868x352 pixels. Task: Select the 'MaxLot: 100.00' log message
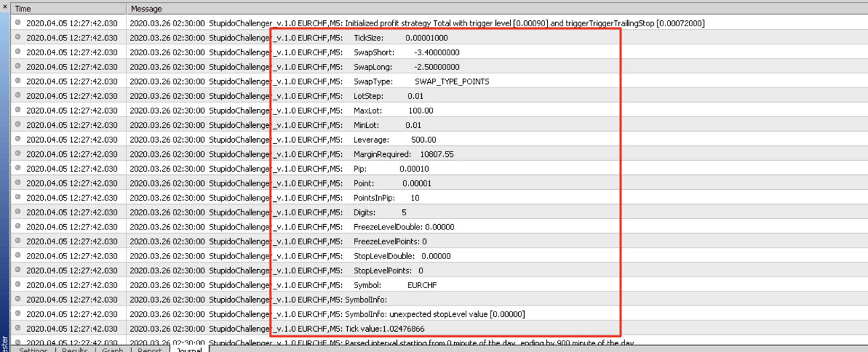tap(281, 110)
